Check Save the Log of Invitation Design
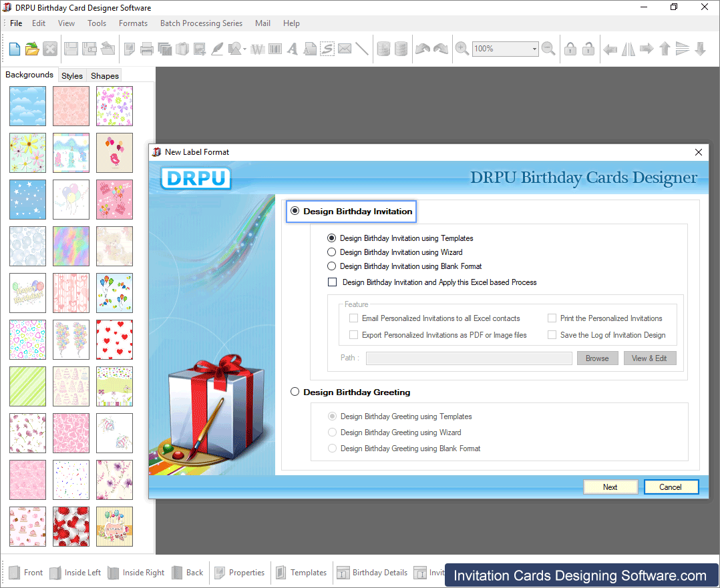The image size is (720, 588). (552, 335)
